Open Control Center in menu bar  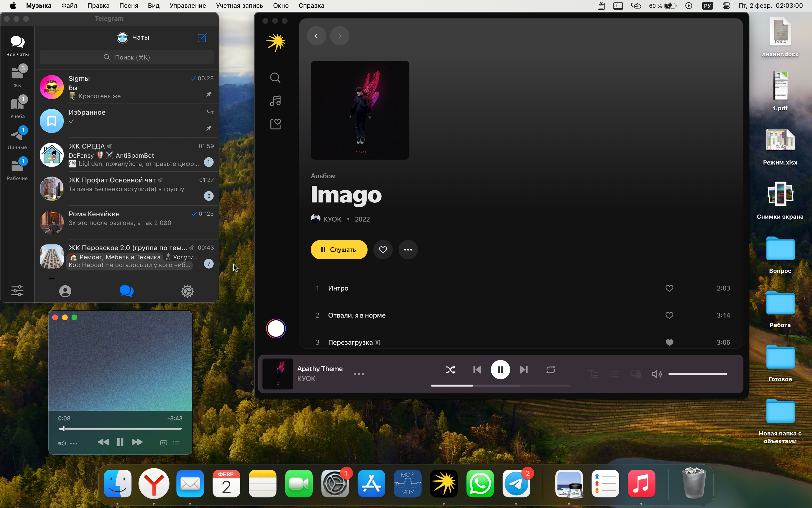(x=726, y=6)
